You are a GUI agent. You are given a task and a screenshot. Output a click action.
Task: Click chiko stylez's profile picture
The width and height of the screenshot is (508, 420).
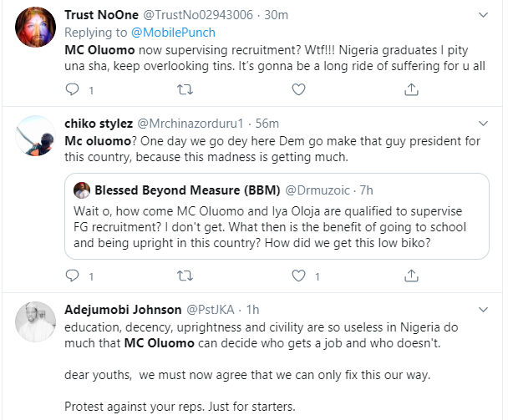coord(36,136)
